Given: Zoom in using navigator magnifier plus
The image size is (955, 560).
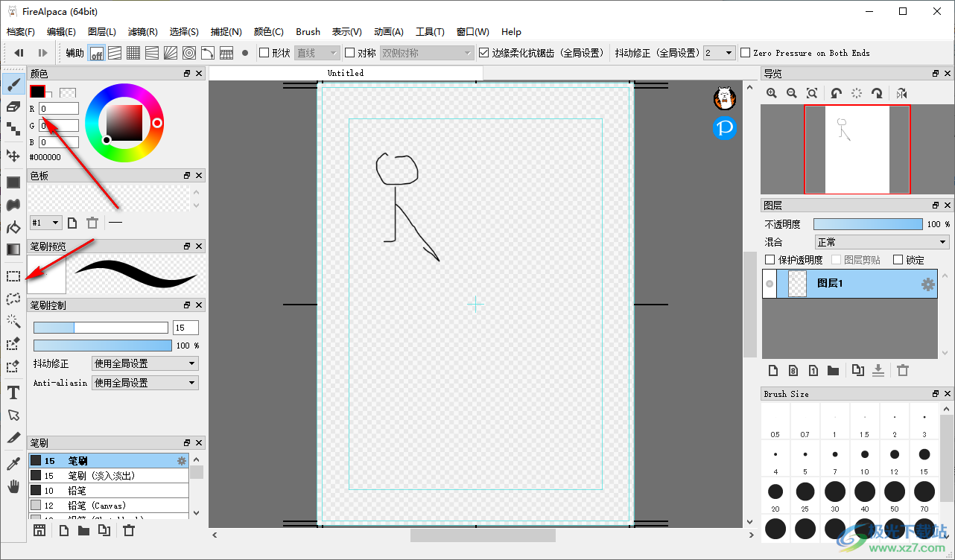Looking at the screenshot, I should [772, 93].
